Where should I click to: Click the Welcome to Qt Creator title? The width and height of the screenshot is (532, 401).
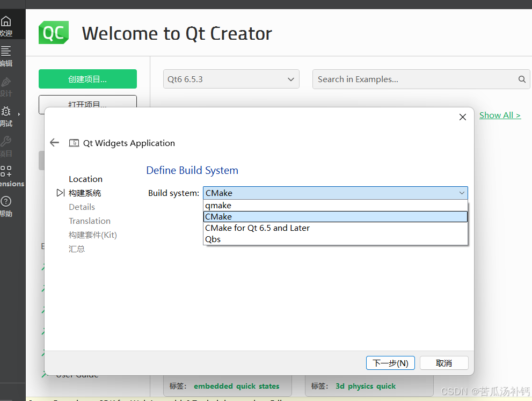pyautogui.click(x=177, y=33)
